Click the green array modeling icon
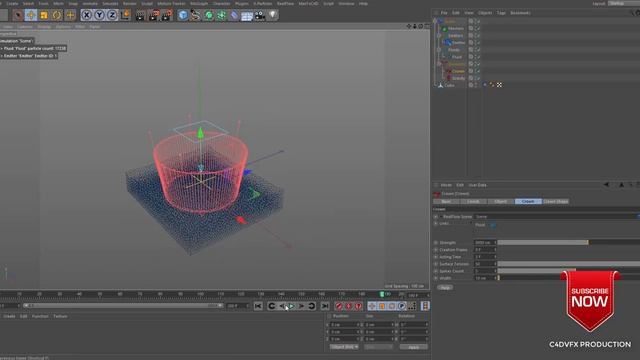 tap(221, 15)
